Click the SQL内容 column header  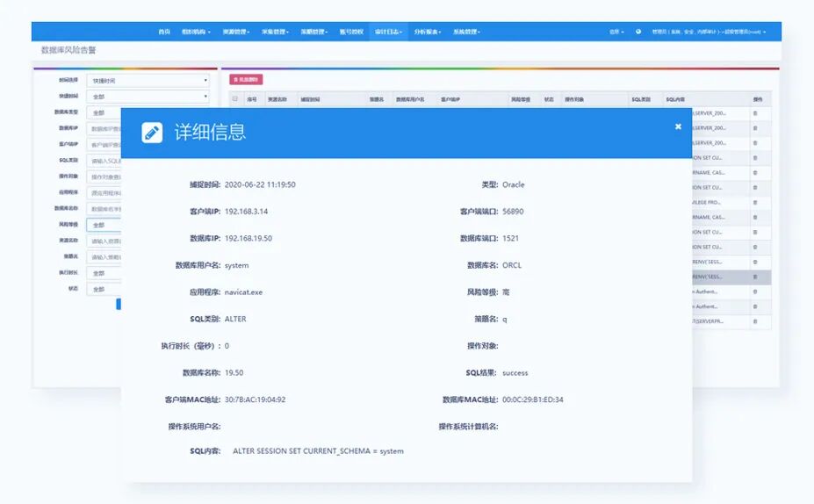point(675,99)
